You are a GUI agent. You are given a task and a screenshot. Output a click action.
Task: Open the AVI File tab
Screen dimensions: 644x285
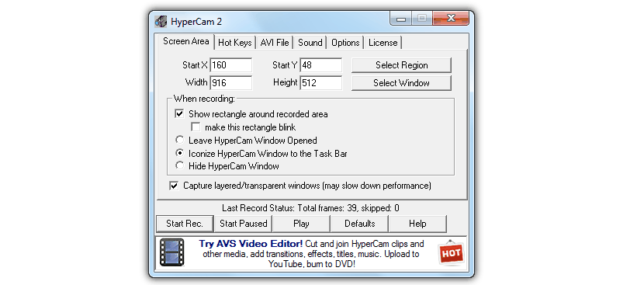click(275, 43)
